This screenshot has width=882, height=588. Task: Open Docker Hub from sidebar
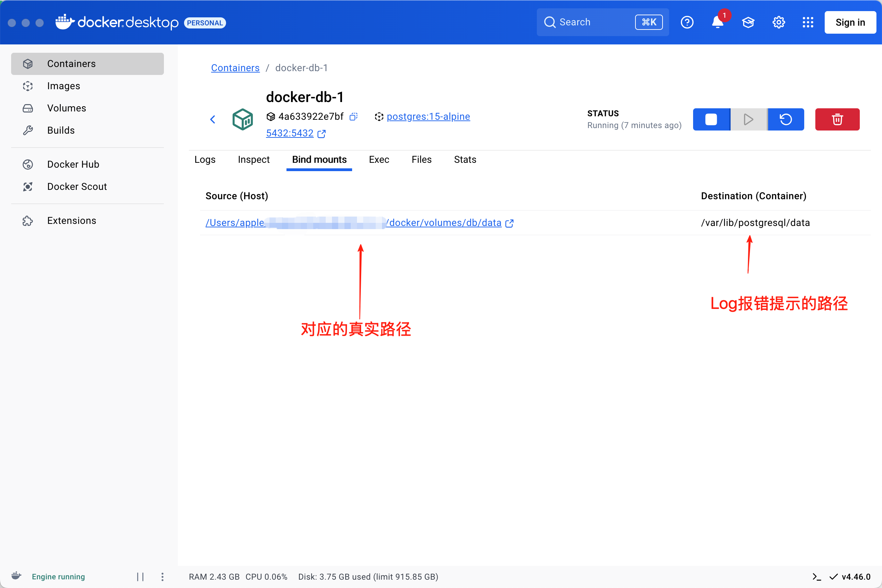point(88,164)
